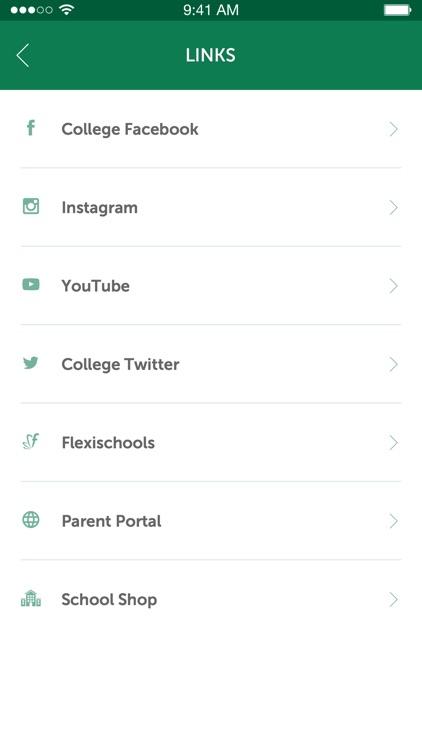Click chevron beside YouTube
Image resolution: width=422 pixels, height=750 pixels.
coord(393,286)
